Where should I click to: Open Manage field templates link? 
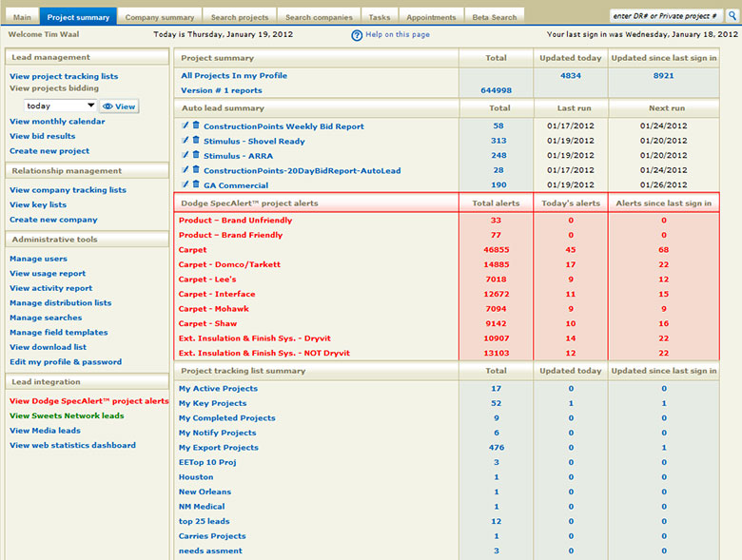pyautogui.click(x=59, y=332)
